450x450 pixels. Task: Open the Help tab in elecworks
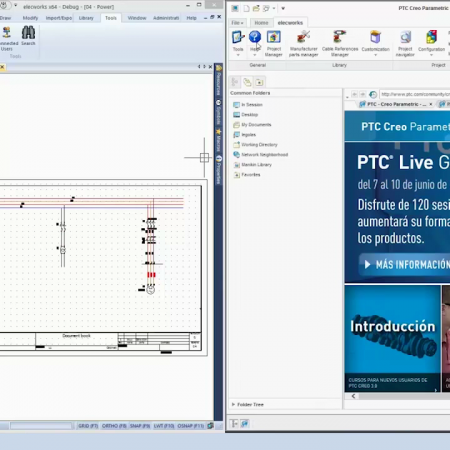(191, 18)
